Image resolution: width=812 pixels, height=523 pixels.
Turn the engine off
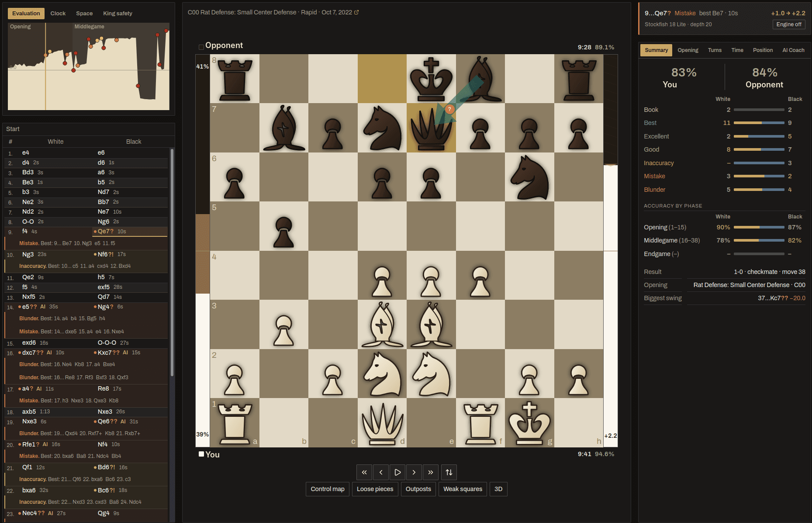(789, 24)
